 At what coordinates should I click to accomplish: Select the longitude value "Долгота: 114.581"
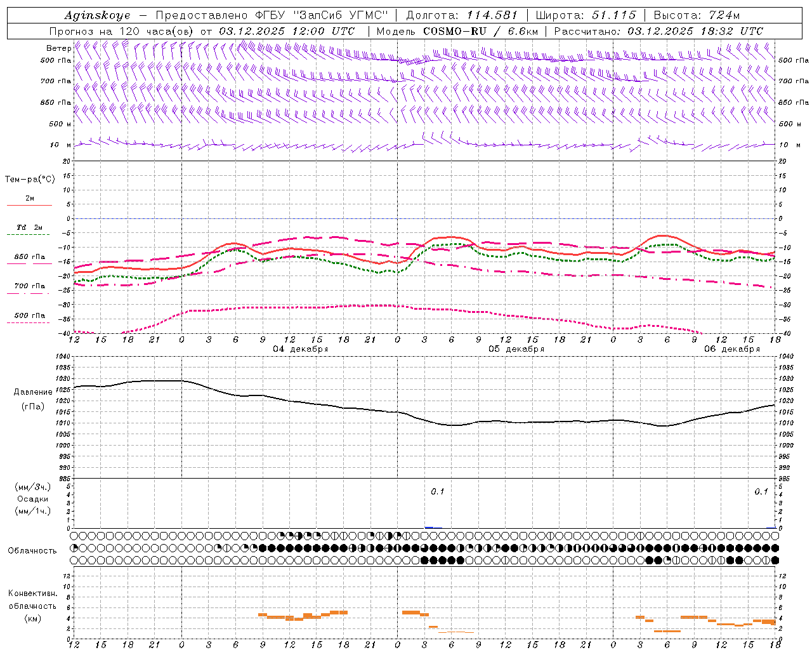[x=461, y=15]
